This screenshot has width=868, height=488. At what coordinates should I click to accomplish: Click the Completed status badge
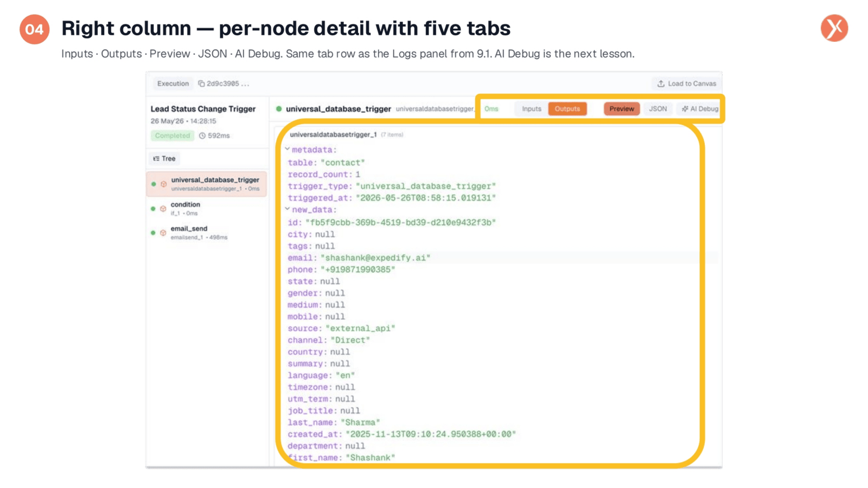tap(173, 136)
